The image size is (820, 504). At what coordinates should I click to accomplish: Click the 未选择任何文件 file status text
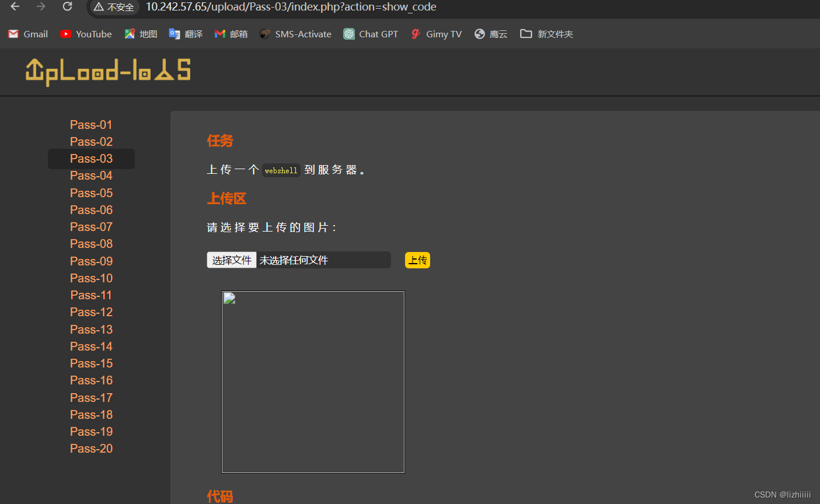tap(294, 260)
